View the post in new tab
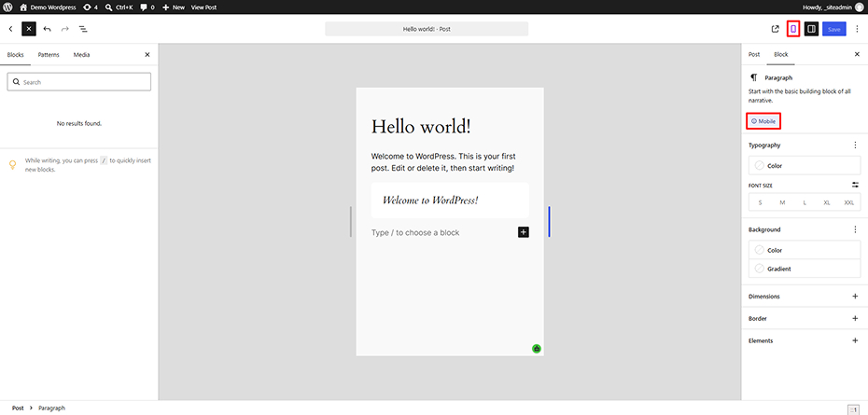The height and width of the screenshot is (415, 868). [775, 29]
